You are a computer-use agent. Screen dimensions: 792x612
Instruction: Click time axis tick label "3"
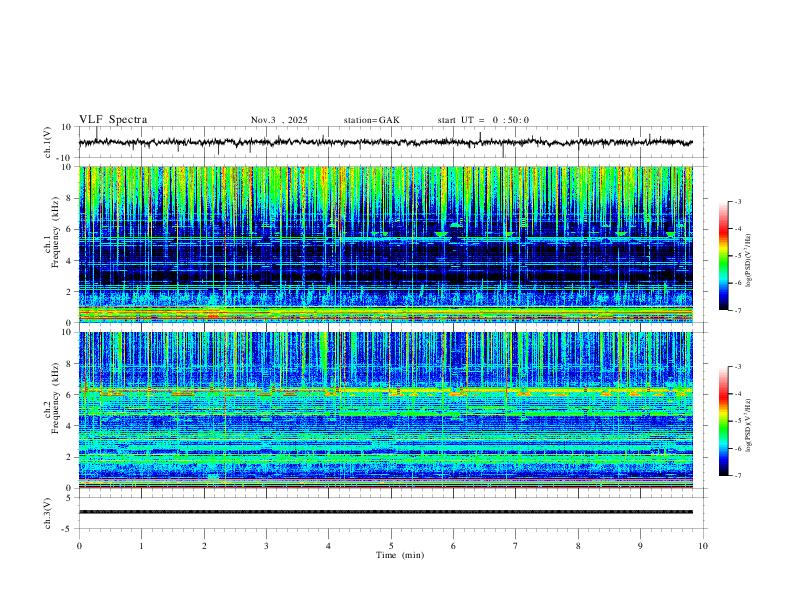tap(266, 546)
